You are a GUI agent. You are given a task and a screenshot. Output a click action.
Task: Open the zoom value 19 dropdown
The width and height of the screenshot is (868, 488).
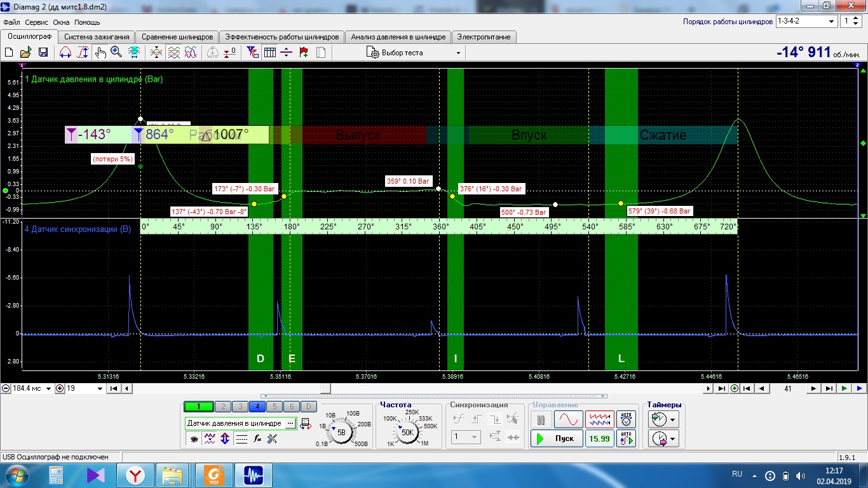pyautogui.click(x=99, y=388)
